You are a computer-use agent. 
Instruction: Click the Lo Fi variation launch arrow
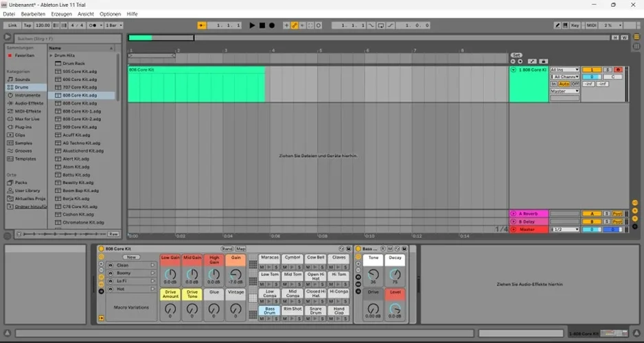tap(153, 281)
